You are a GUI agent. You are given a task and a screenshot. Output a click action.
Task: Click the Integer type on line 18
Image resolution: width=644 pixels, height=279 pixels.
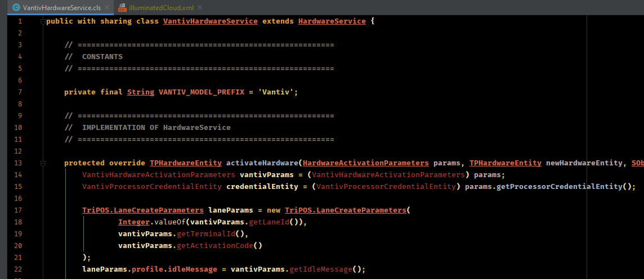click(134, 222)
